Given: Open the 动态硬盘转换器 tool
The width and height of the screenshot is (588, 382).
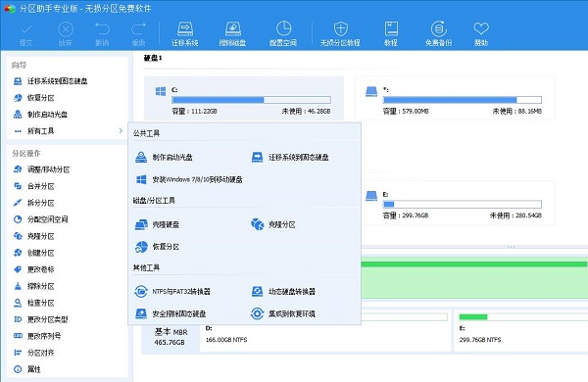Looking at the screenshot, I should [x=283, y=291].
